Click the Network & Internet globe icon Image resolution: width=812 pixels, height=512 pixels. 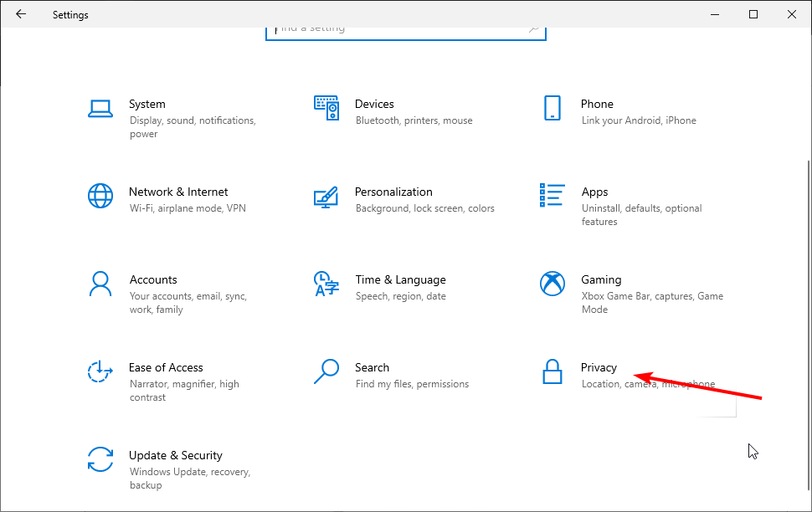(100, 197)
